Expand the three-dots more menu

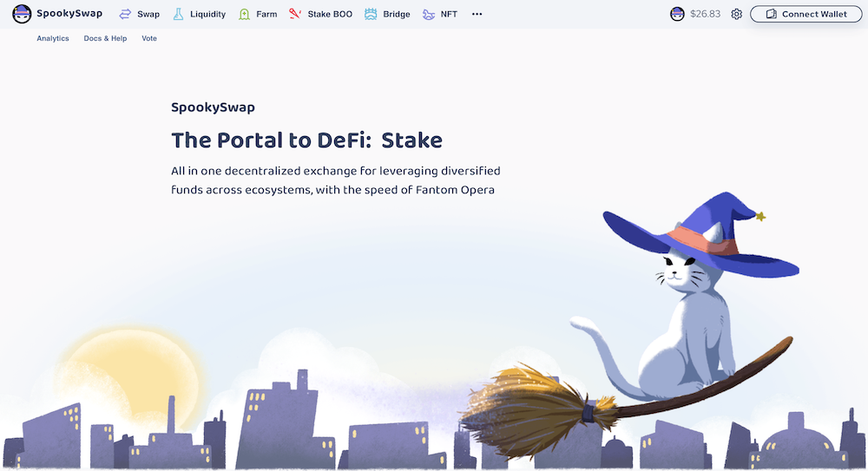tap(477, 15)
